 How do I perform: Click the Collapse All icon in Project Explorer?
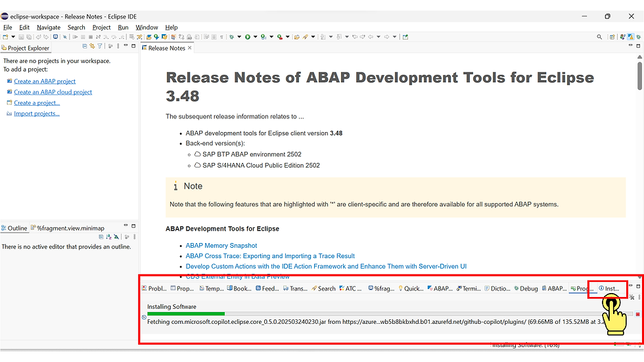pos(85,47)
